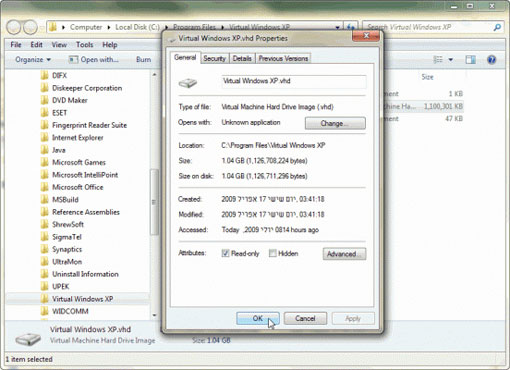Expand the view options dropdown arrow

pyautogui.click(x=451, y=60)
